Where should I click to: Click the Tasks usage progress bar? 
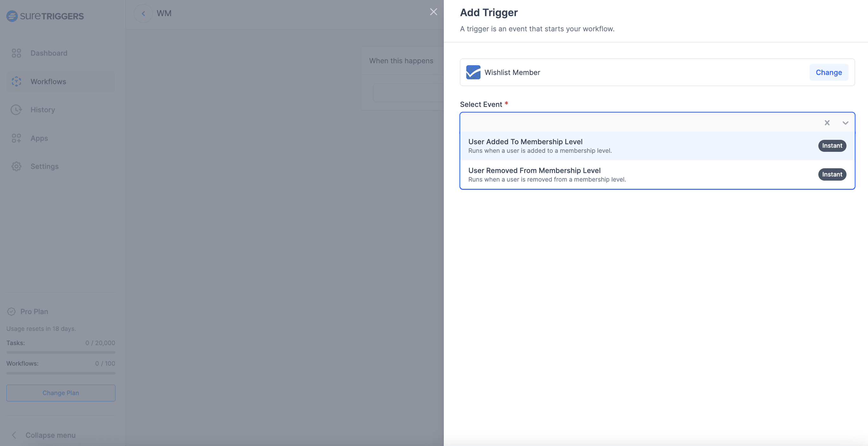[x=61, y=352]
